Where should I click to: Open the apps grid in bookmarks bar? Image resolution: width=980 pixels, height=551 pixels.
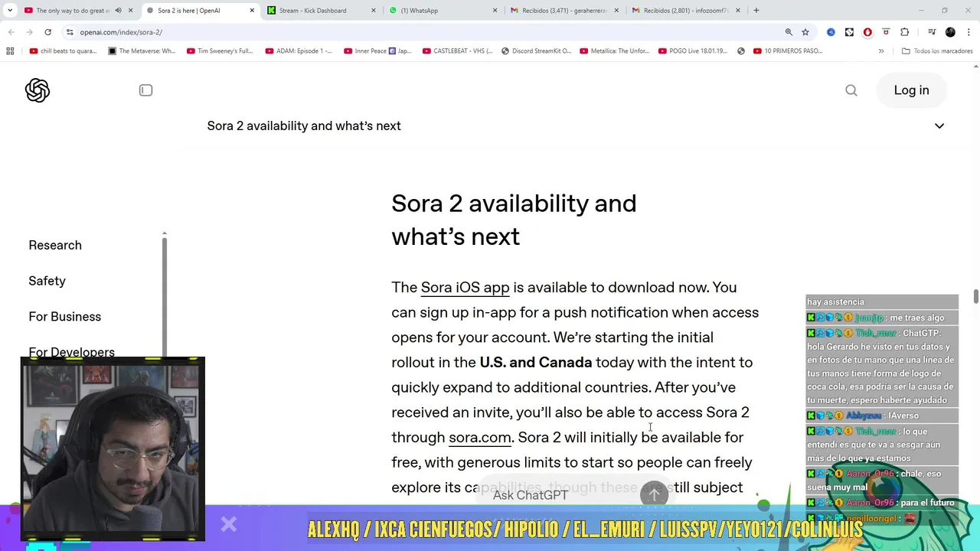10,51
